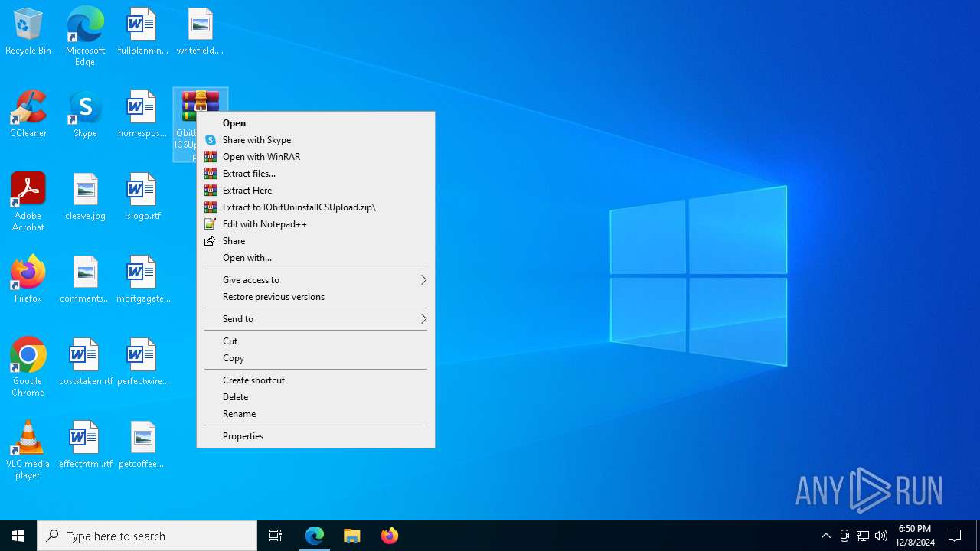
Task: Select the Skype desktop shortcut
Action: click(85, 115)
